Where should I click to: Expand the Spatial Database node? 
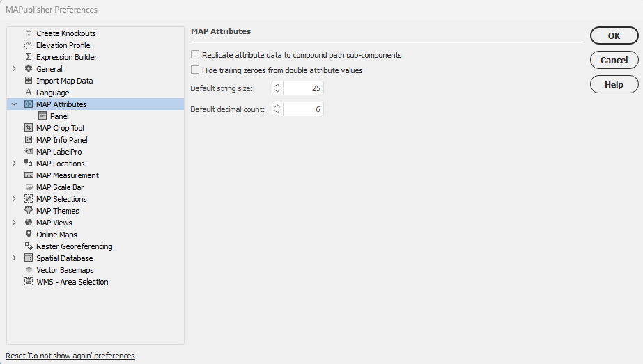(x=15, y=258)
